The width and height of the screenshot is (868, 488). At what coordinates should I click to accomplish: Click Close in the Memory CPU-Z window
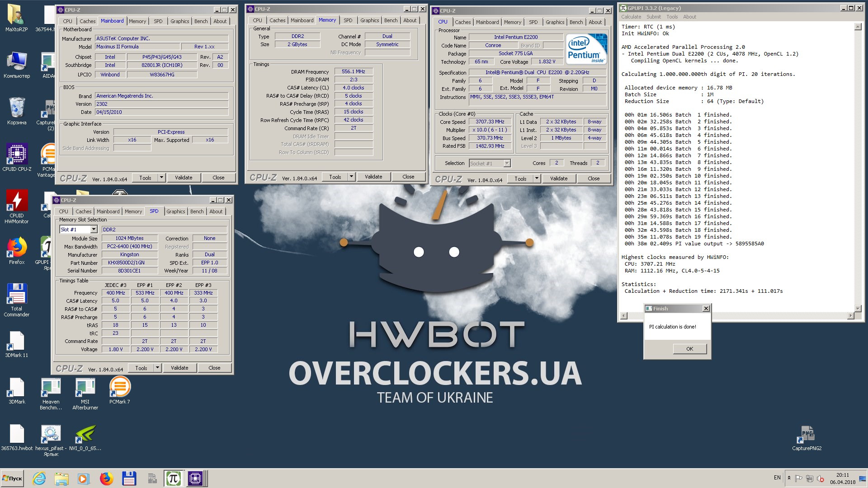(x=408, y=177)
